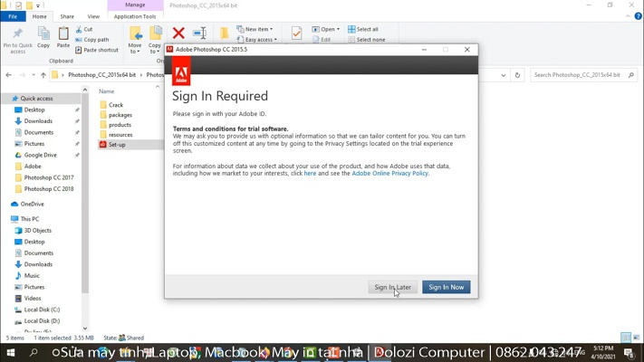The height and width of the screenshot is (362, 644).
Task: Click the red Delete icon in ribbon
Action: (x=178, y=34)
